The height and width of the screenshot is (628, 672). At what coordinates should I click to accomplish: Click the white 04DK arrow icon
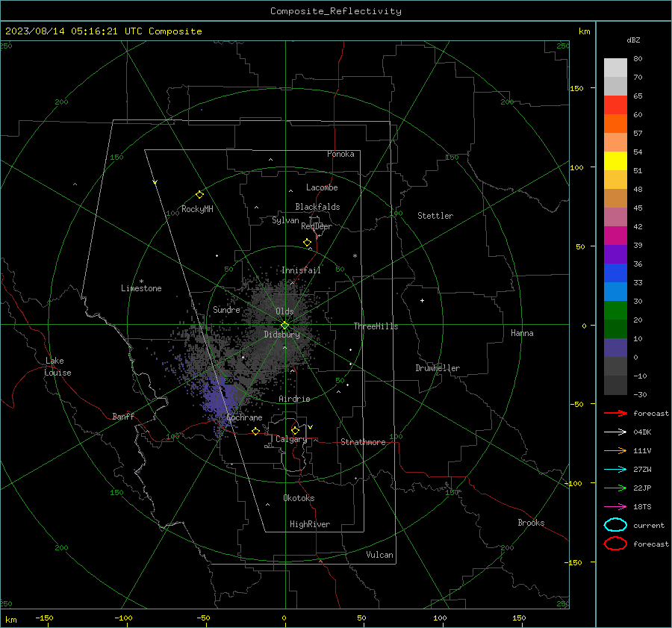615,432
